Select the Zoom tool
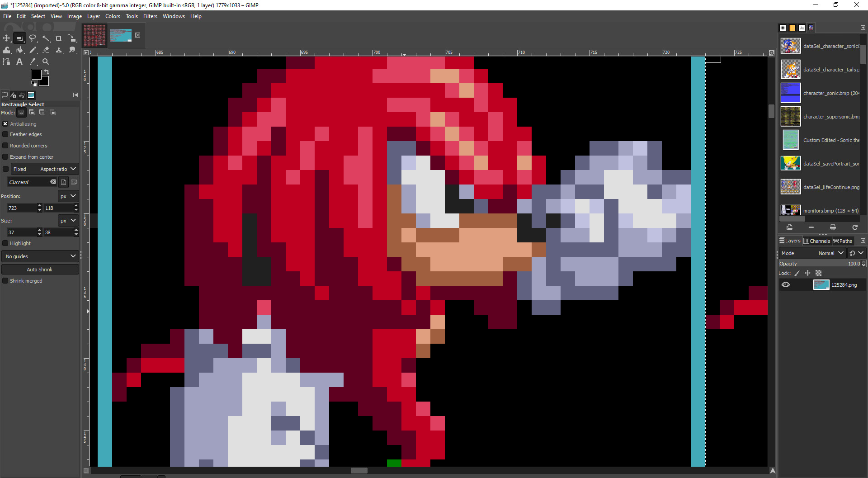Screen dimensions: 868x478 46,62
